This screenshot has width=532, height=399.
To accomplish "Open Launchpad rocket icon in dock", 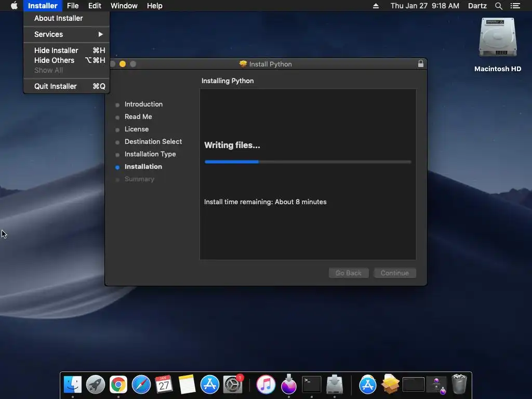I will point(96,384).
